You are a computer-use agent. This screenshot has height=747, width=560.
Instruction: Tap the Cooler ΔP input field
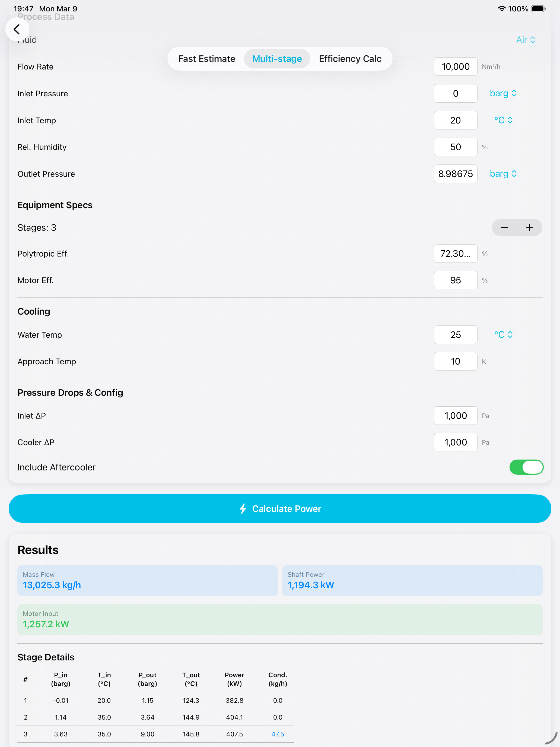tap(455, 442)
